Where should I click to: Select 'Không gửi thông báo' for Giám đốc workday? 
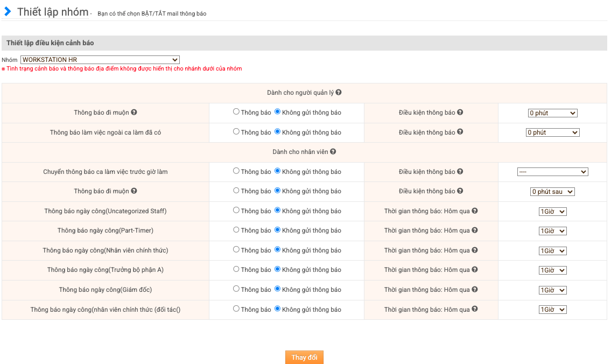[x=278, y=289]
